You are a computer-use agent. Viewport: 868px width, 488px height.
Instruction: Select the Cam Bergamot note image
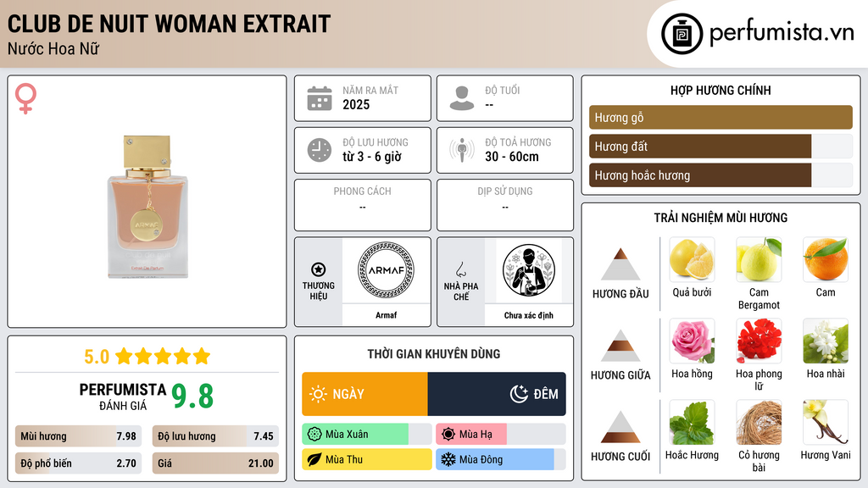pos(759,259)
